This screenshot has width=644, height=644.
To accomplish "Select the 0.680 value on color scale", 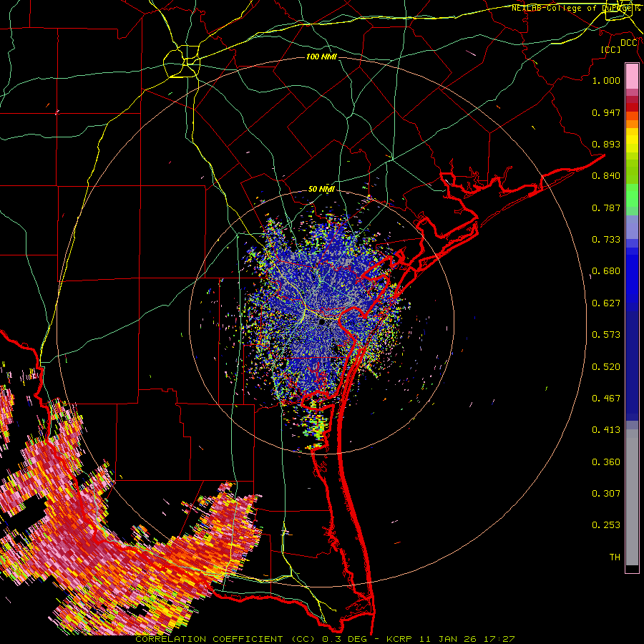I will click(x=606, y=271).
